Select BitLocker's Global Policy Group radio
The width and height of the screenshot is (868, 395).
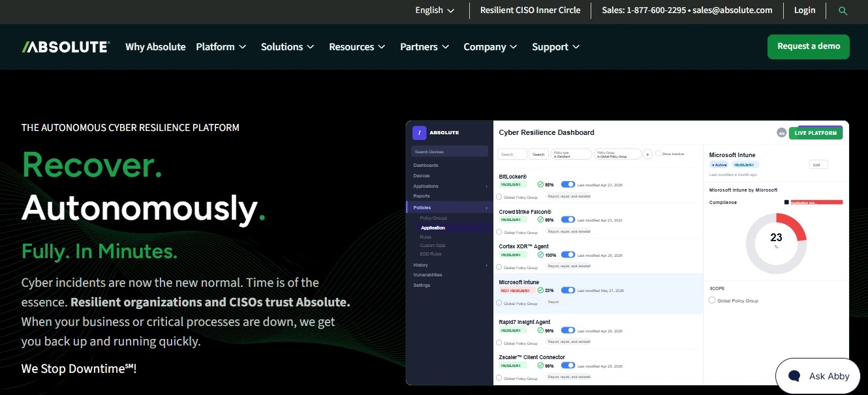tap(499, 197)
